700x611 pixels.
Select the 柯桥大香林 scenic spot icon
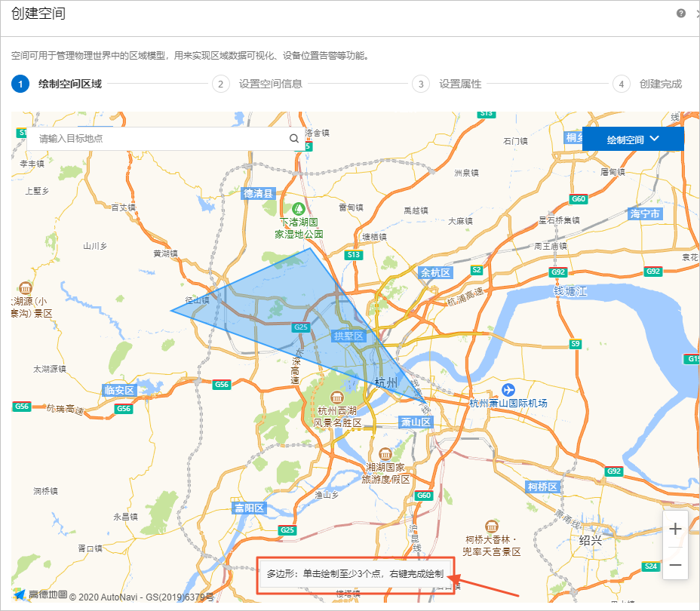[492, 527]
